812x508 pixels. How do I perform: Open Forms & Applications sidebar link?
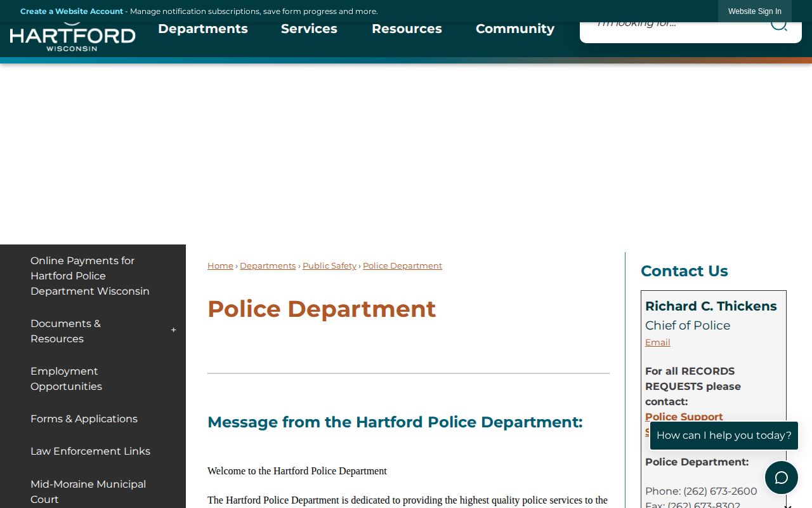93,418
